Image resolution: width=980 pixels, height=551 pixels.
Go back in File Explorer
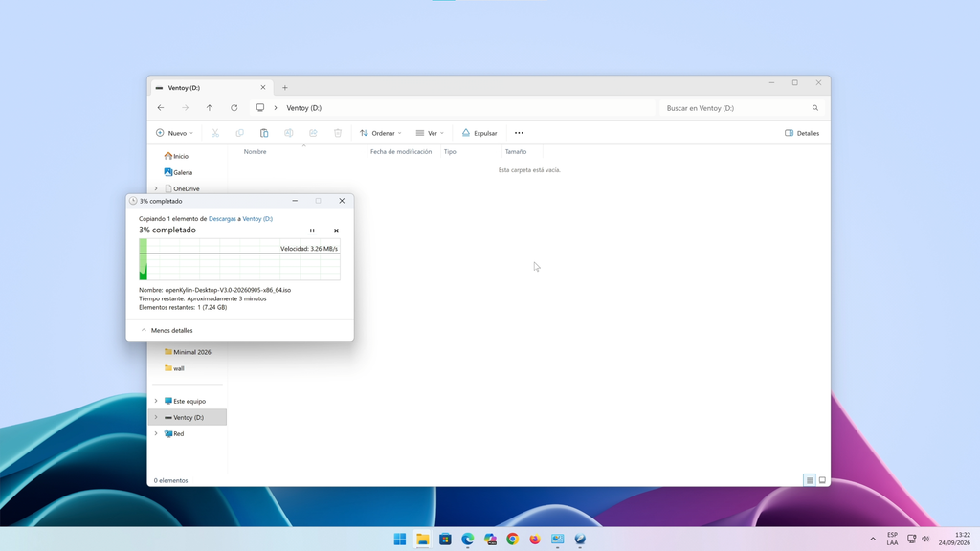161,108
